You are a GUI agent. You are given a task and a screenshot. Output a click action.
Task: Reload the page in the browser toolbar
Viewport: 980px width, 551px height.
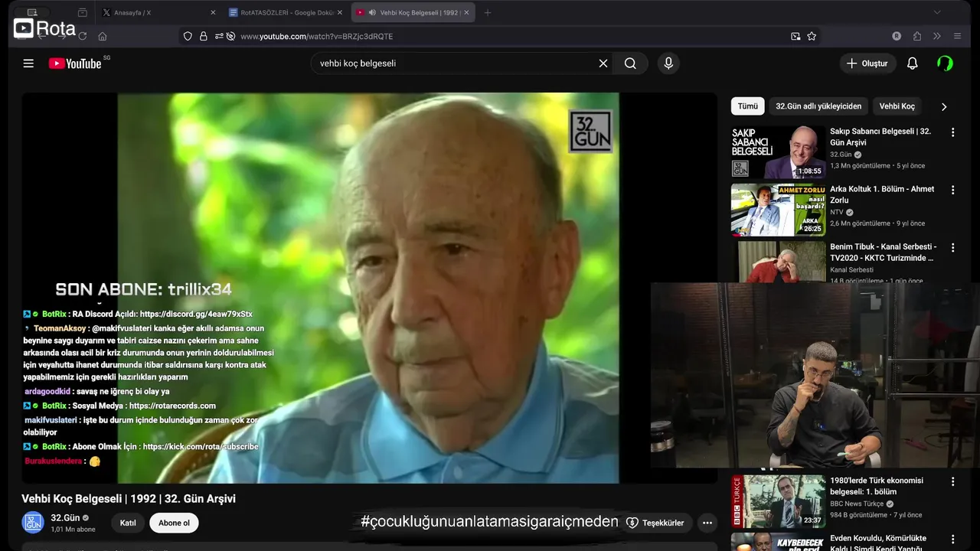click(x=82, y=36)
